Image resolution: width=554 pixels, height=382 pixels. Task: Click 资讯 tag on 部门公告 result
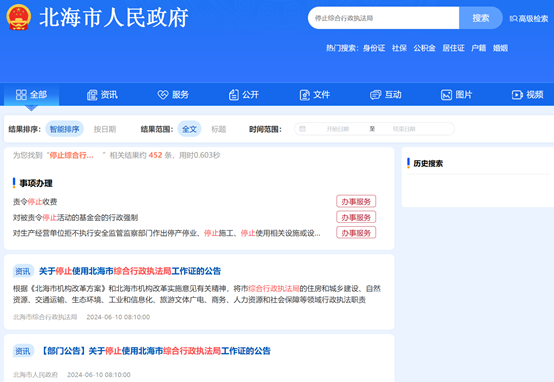coord(23,351)
